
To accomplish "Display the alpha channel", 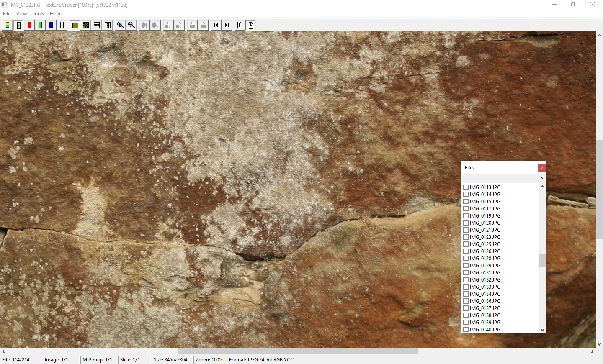I will coord(62,25).
